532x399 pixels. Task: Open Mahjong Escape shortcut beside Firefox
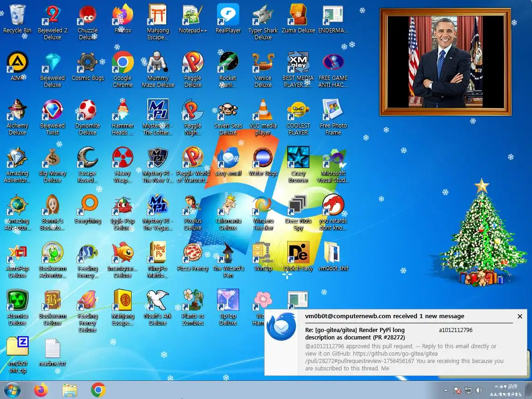coord(158,22)
